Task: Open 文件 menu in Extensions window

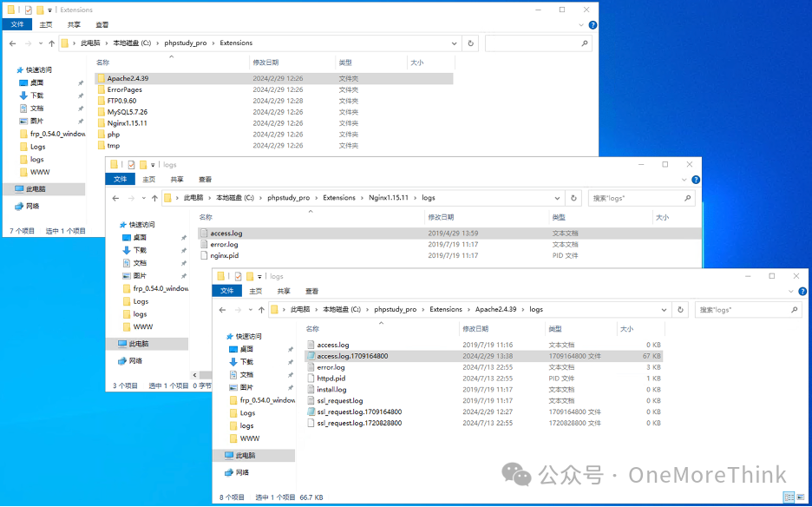Action: point(17,24)
